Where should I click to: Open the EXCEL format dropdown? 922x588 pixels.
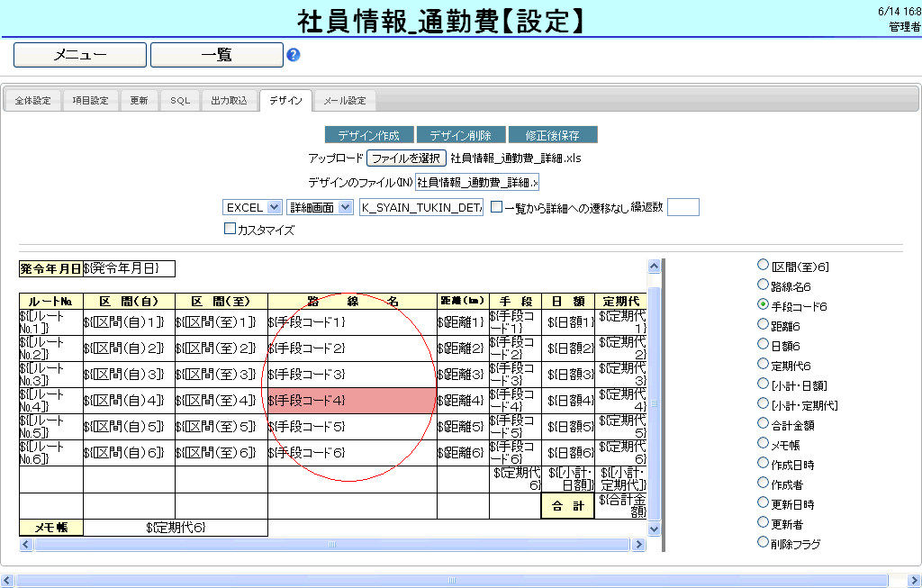[252, 207]
